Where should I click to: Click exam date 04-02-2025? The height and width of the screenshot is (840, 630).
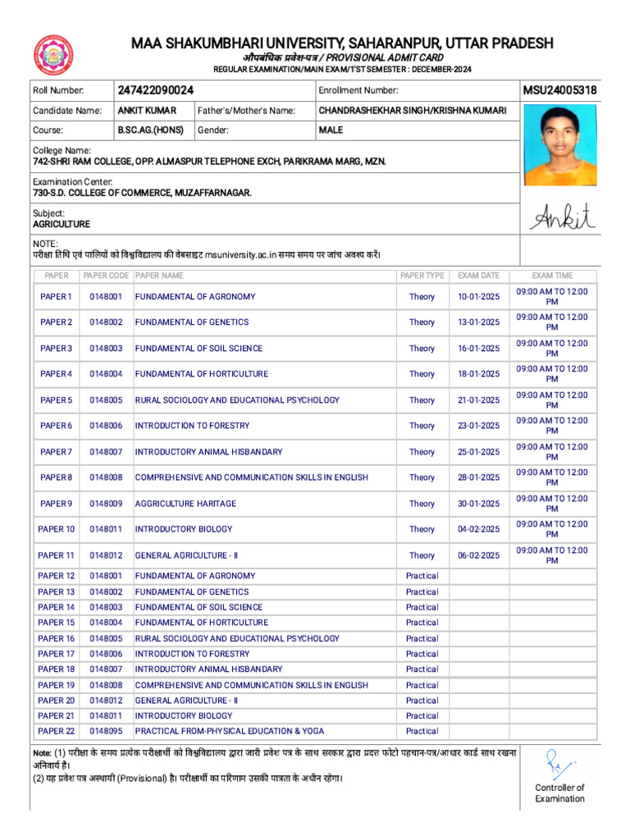pos(478,529)
